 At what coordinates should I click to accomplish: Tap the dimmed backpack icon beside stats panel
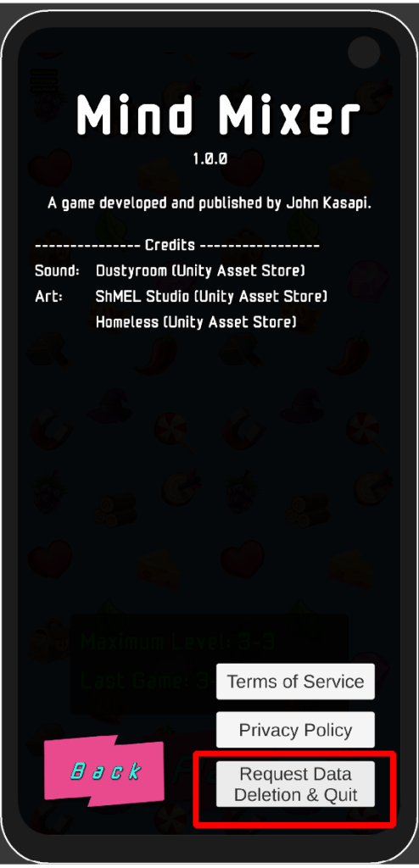click(49, 643)
